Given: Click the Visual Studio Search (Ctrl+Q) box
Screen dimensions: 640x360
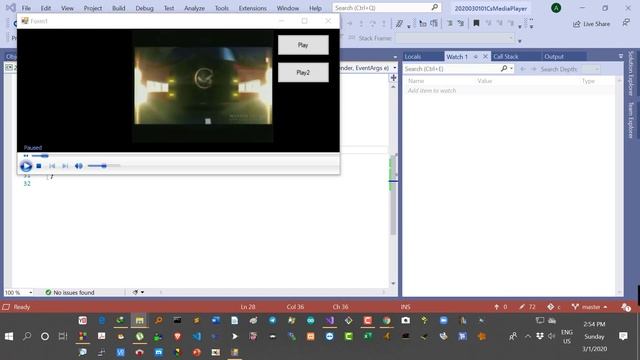Looking at the screenshot, I should pos(387,8).
